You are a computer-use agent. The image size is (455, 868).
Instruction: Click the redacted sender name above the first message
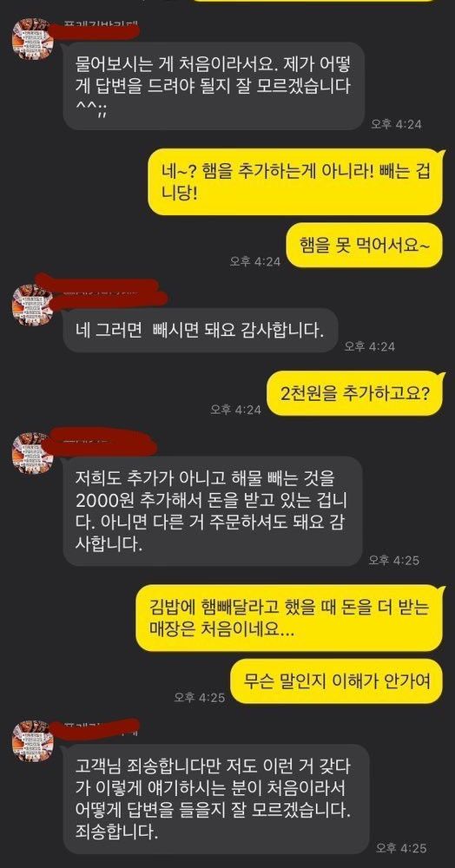tap(100, 27)
